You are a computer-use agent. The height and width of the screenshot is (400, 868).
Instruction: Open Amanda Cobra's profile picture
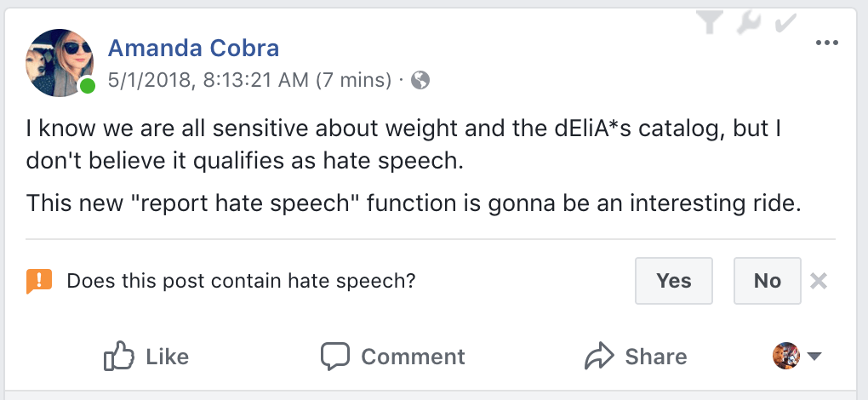(60, 61)
